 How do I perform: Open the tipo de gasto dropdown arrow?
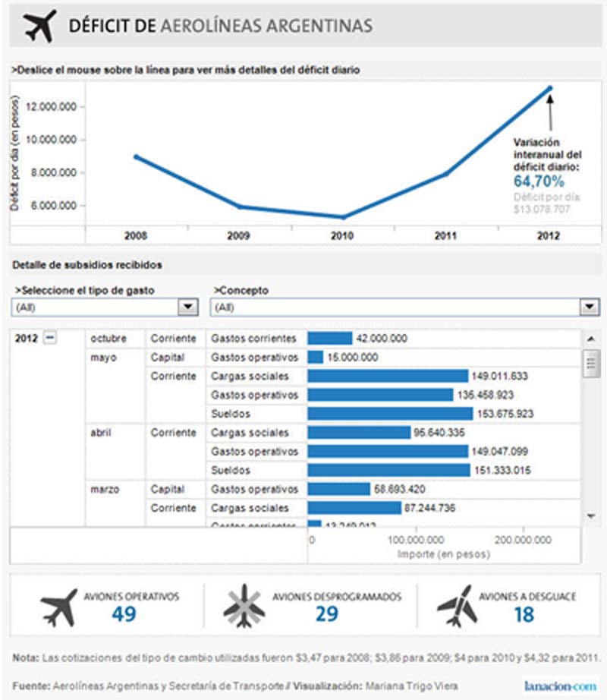[x=188, y=307]
